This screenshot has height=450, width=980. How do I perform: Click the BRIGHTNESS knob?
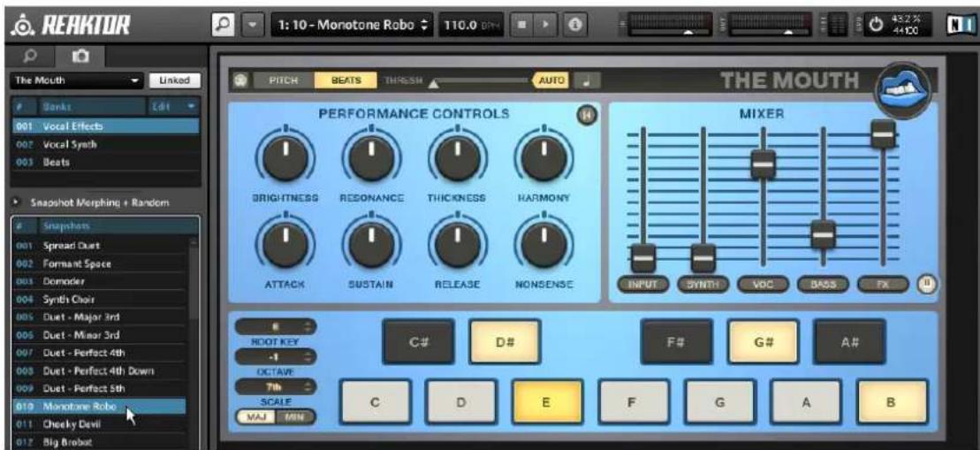click(x=285, y=159)
